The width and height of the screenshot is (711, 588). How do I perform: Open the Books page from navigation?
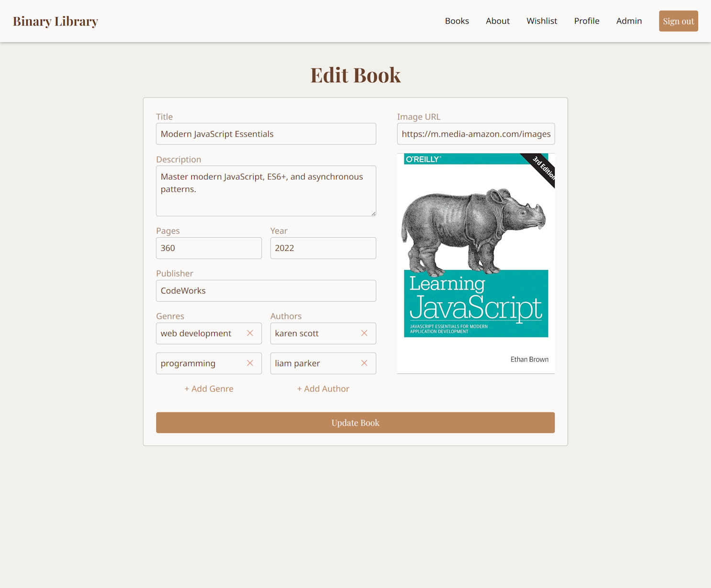pyautogui.click(x=457, y=21)
